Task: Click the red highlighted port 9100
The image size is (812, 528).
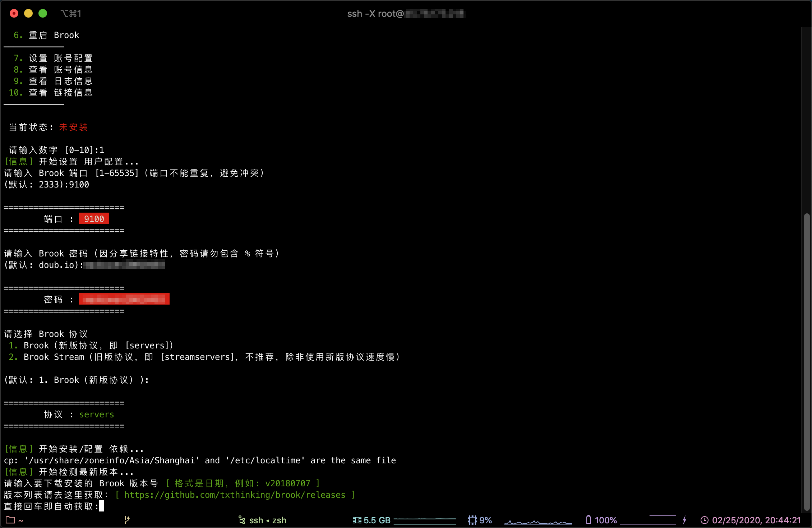Action: point(94,219)
